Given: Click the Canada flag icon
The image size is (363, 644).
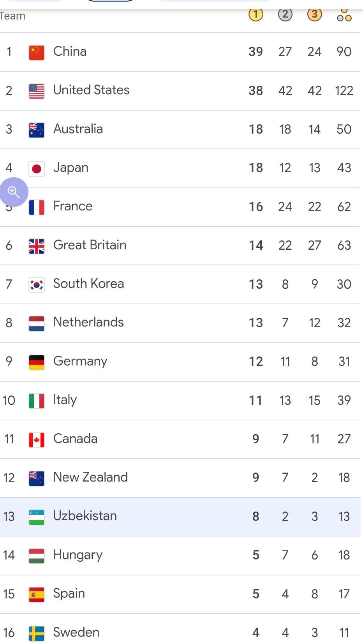Looking at the screenshot, I should coord(37,440).
